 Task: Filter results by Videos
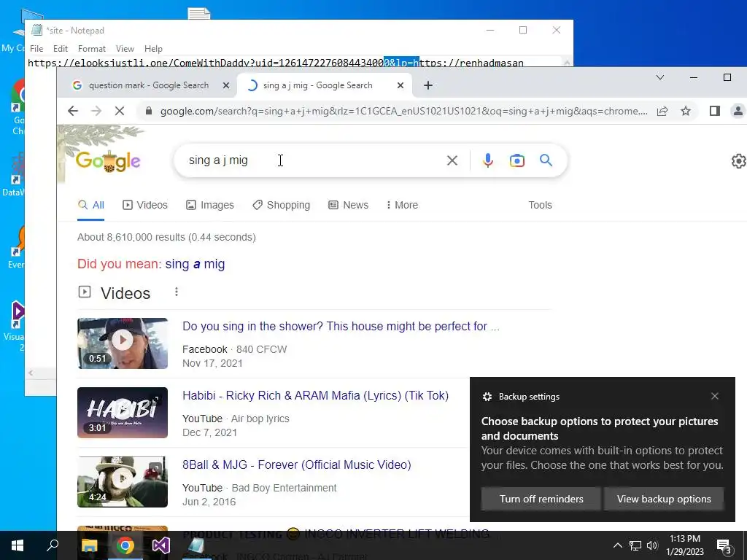point(145,205)
